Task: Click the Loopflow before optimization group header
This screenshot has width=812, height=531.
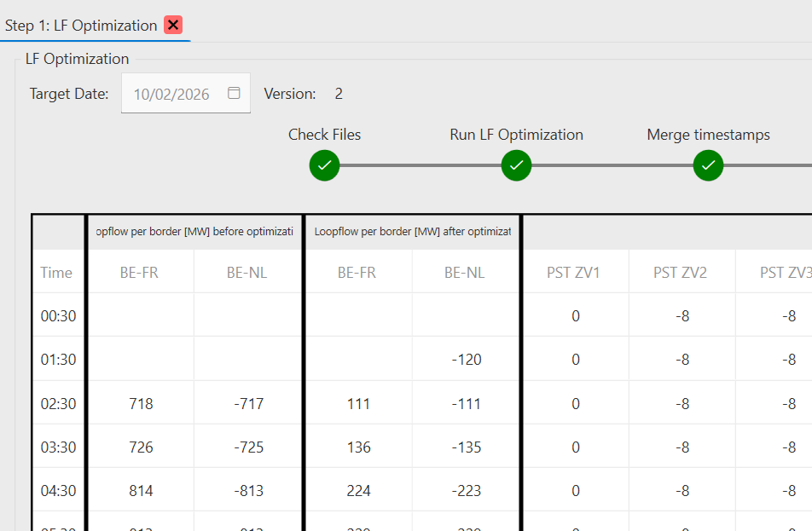Action: 194,232
